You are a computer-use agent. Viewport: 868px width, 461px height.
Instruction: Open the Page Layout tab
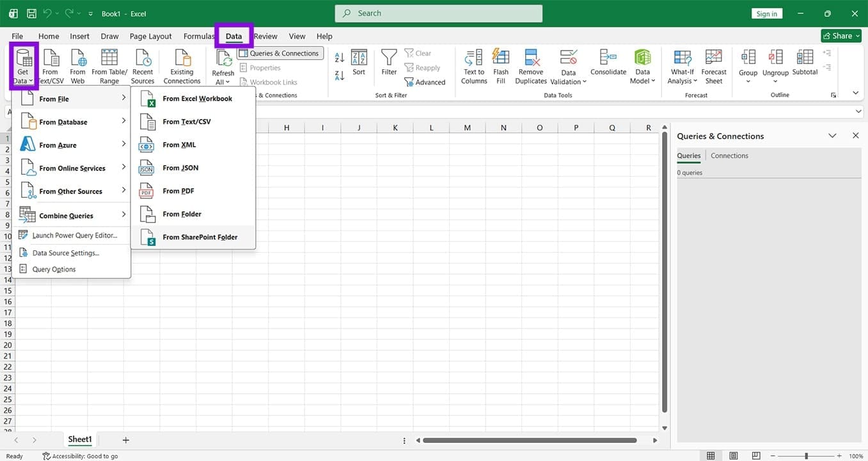tap(150, 36)
